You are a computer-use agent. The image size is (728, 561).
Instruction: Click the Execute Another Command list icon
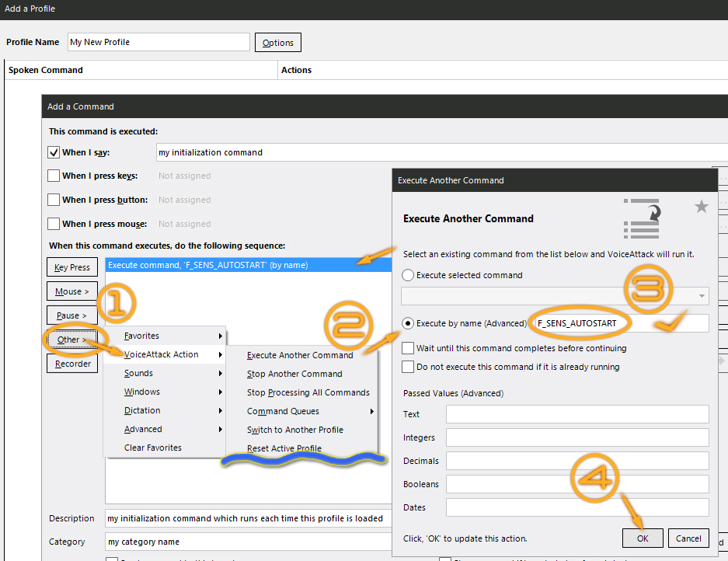(x=642, y=219)
